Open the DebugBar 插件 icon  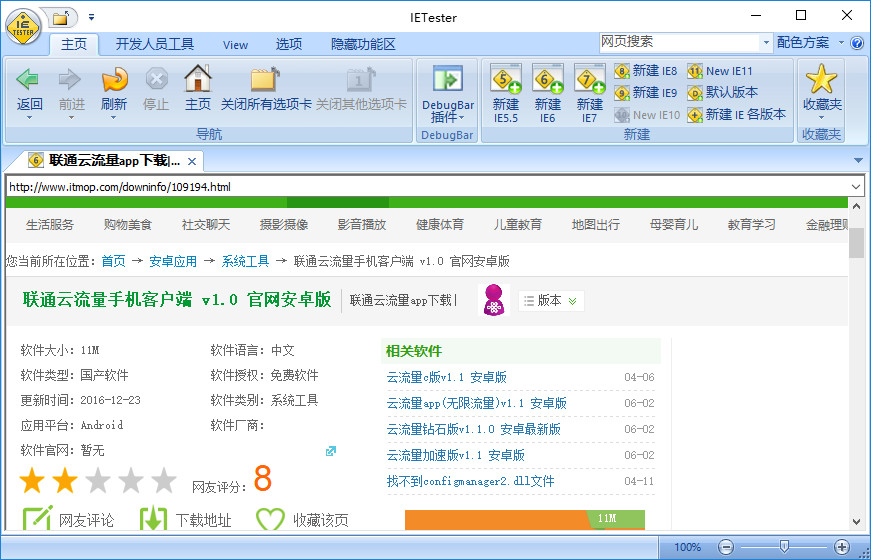(448, 78)
